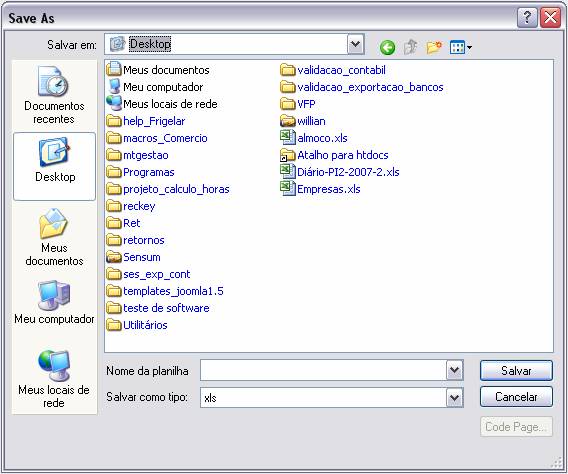Select Diário-PI2-2007-2.xls Excel file icon

pos(288,171)
